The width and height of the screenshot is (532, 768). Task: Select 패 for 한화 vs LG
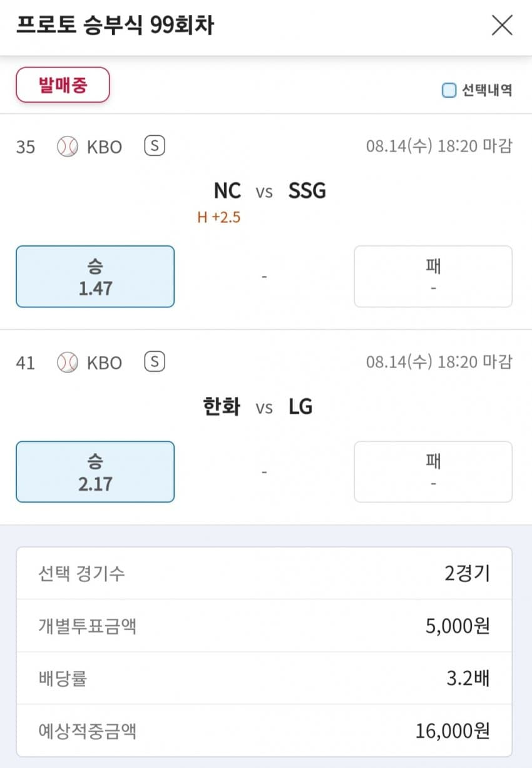(x=433, y=472)
